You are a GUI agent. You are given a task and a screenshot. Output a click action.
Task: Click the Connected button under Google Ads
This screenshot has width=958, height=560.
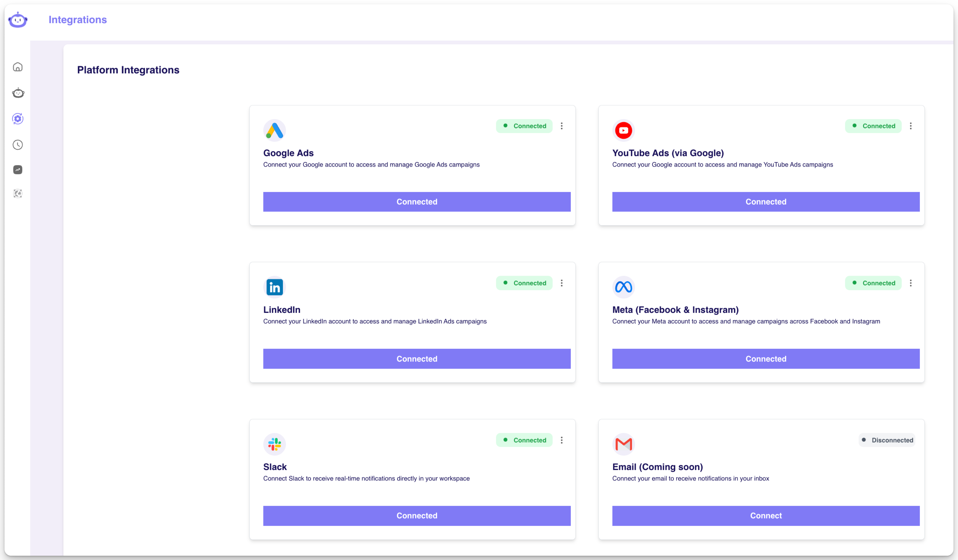[x=417, y=202]
